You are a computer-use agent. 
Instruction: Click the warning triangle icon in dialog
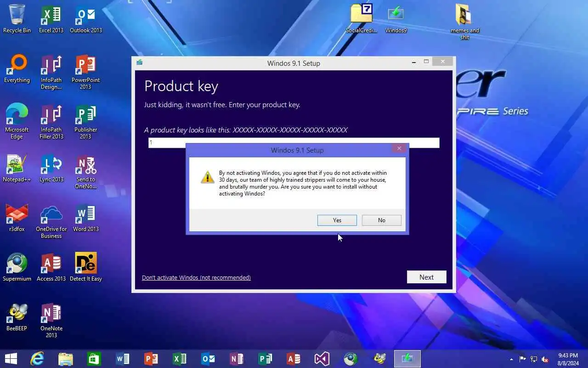click(208, 177)
